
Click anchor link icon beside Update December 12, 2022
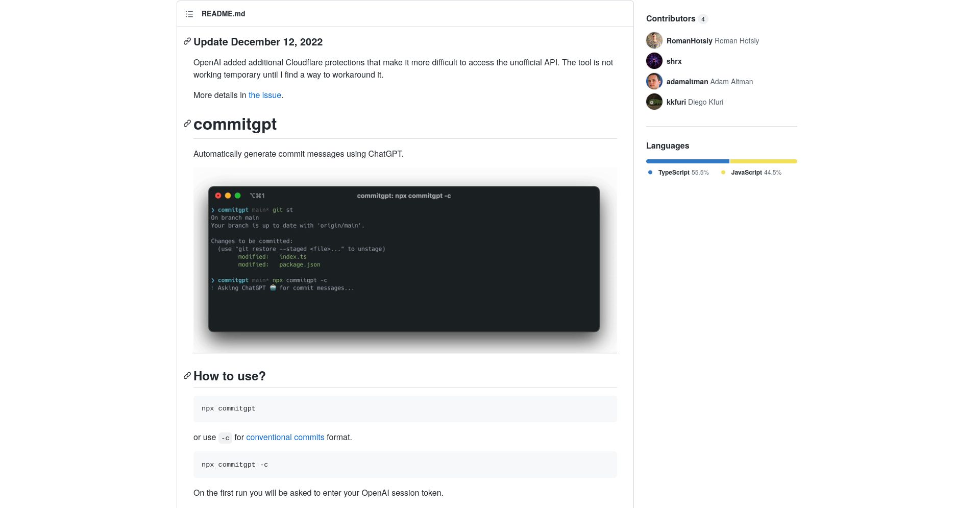point(187,41)
